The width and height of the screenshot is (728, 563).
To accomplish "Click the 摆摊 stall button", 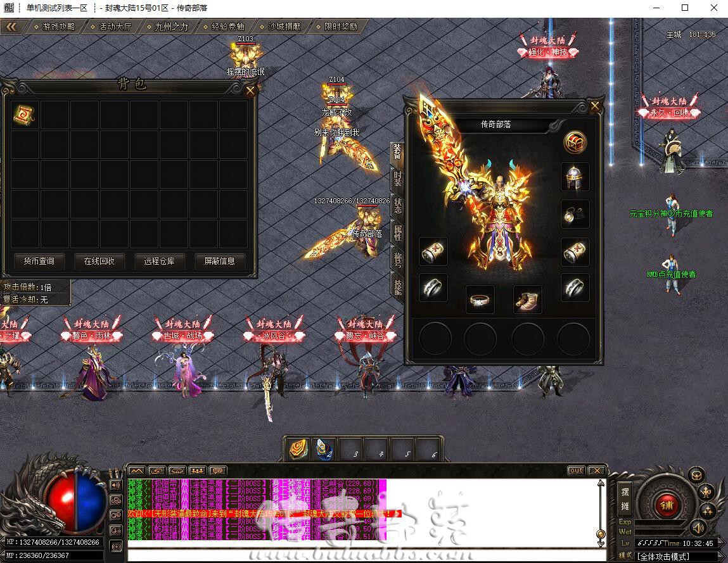I will (x=625, y=498).
